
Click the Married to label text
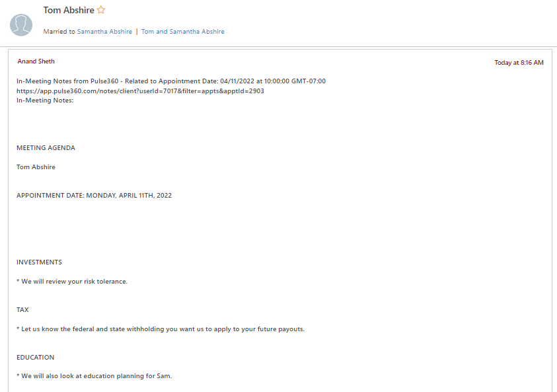pos(59,31)
